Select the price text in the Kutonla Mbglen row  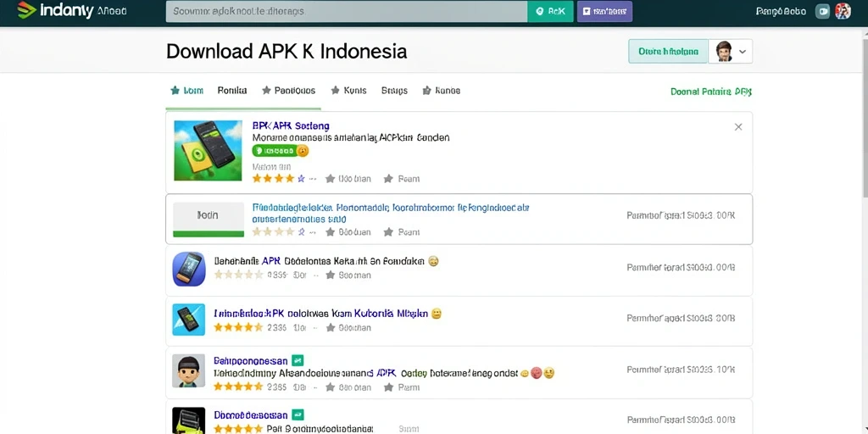pos(681,319)
